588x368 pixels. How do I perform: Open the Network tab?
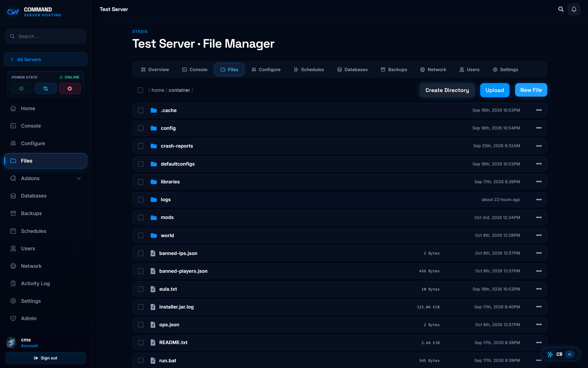point(433,70)
